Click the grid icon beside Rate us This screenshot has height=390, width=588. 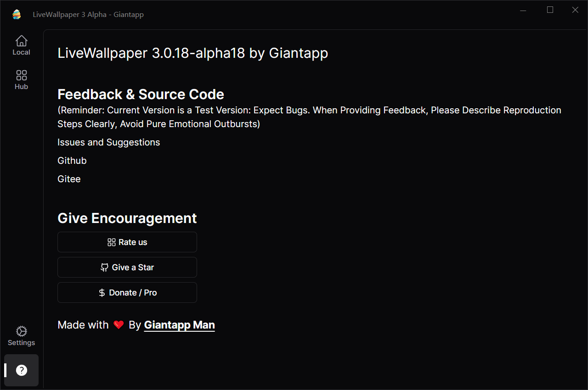[x=111, y=242]
